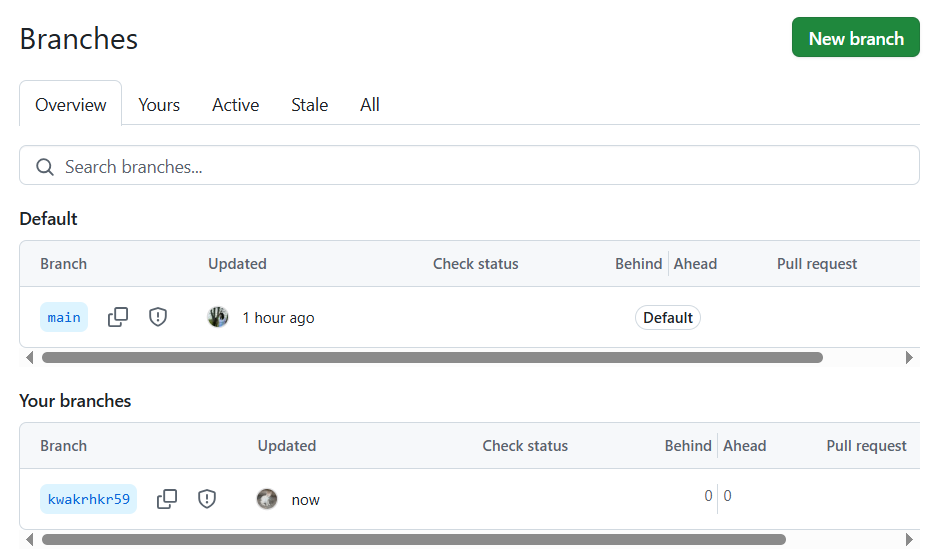Switch to the Overview tab
940x551 pixels.
pyautogui.click(x=71, y=104)
